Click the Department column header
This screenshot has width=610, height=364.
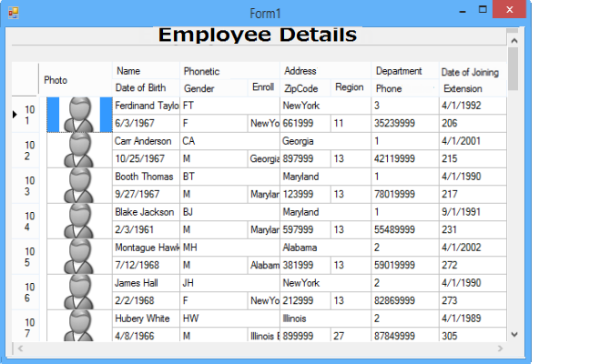pos(404,71)
